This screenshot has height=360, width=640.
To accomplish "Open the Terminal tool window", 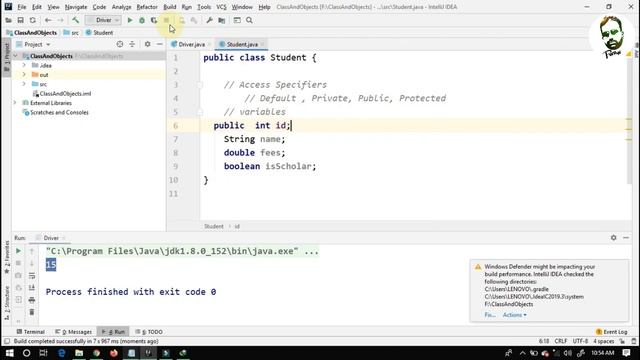I will (x=31, y=332).
